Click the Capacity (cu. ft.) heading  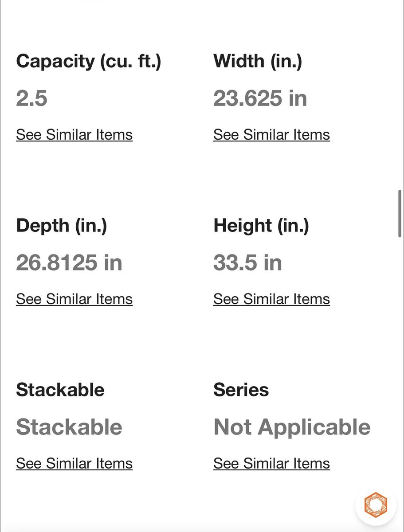pyautogui.click(x=89, y=61)
